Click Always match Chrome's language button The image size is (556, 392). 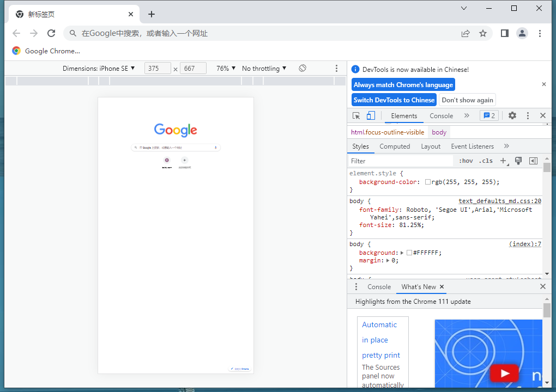(403, 84)
